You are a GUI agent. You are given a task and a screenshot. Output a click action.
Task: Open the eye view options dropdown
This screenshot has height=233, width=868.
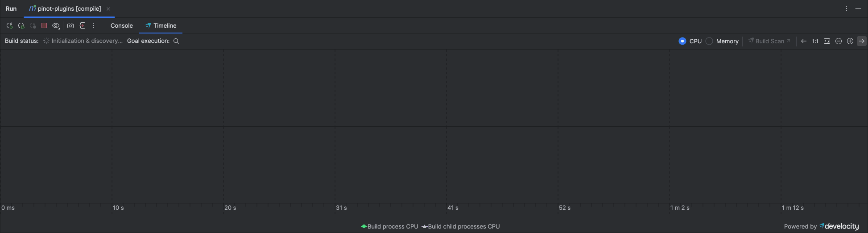pos(56,26)
